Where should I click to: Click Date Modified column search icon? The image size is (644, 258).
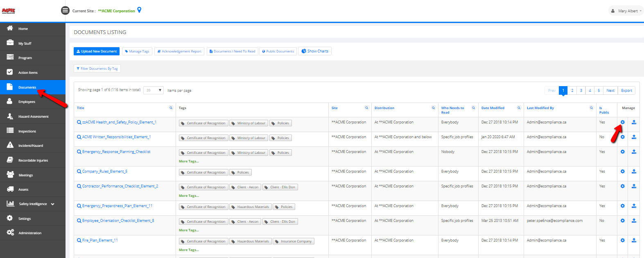[519, 108]
